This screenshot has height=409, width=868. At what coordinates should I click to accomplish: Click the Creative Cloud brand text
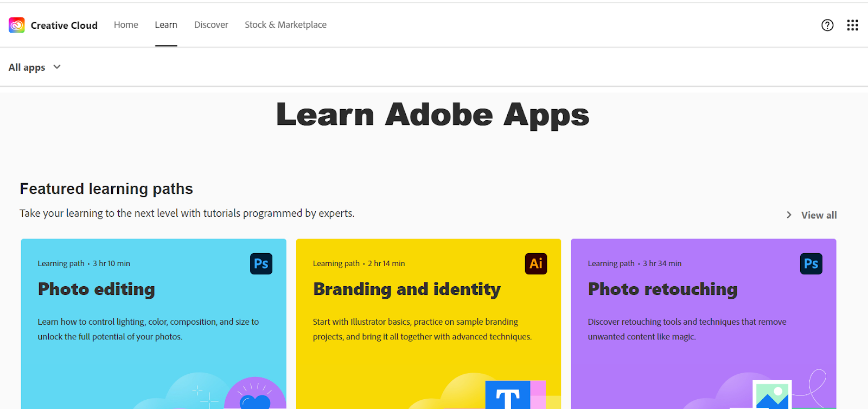point(64,26)
